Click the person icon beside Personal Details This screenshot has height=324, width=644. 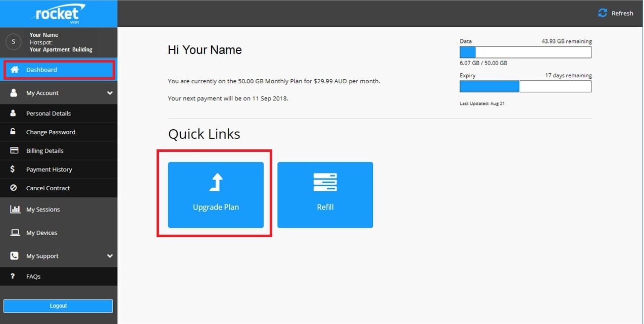coord(14,114)
